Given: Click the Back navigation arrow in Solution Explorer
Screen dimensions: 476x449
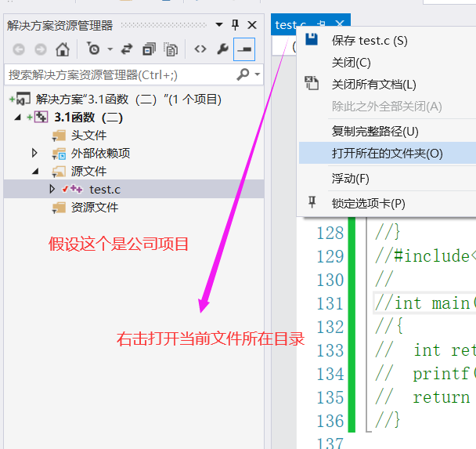Looking at the screenshot, I should coord(19,49).
